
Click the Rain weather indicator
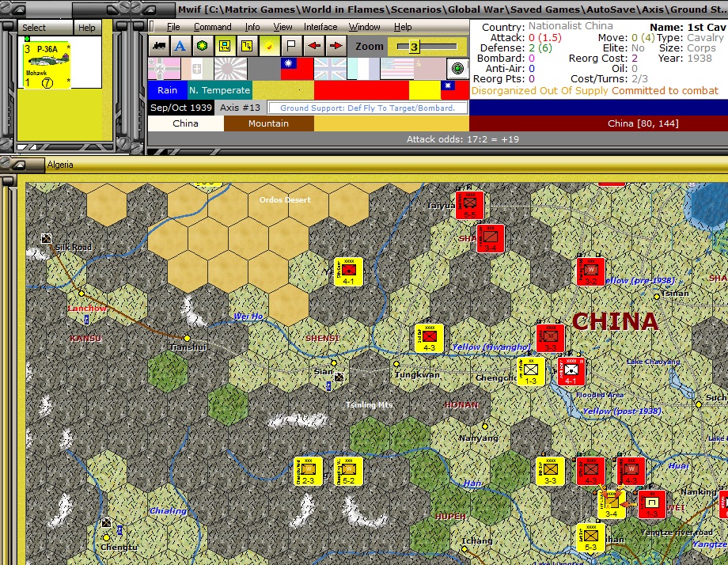pyautogui.click(x=167, y=90)
